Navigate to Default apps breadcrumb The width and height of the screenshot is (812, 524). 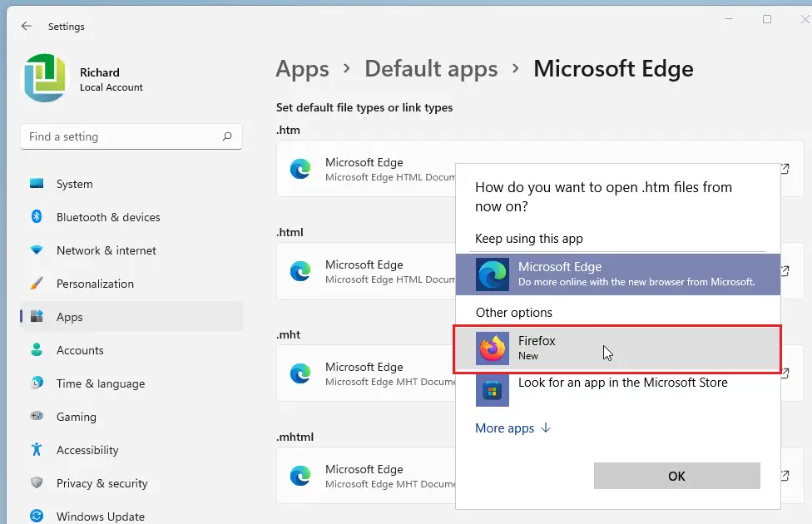431,69
